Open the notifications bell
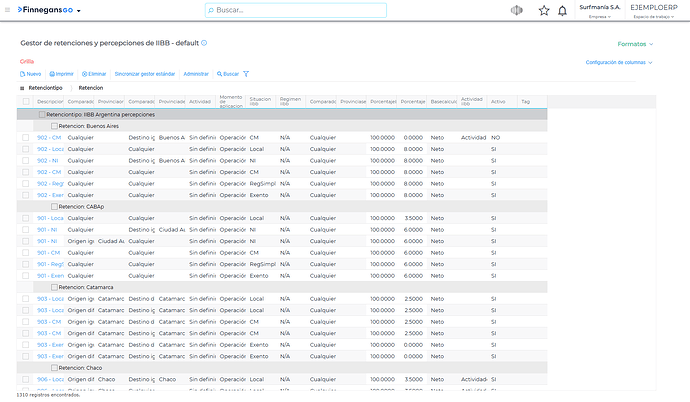The image size is (690, 402). (x=562, y=11)
